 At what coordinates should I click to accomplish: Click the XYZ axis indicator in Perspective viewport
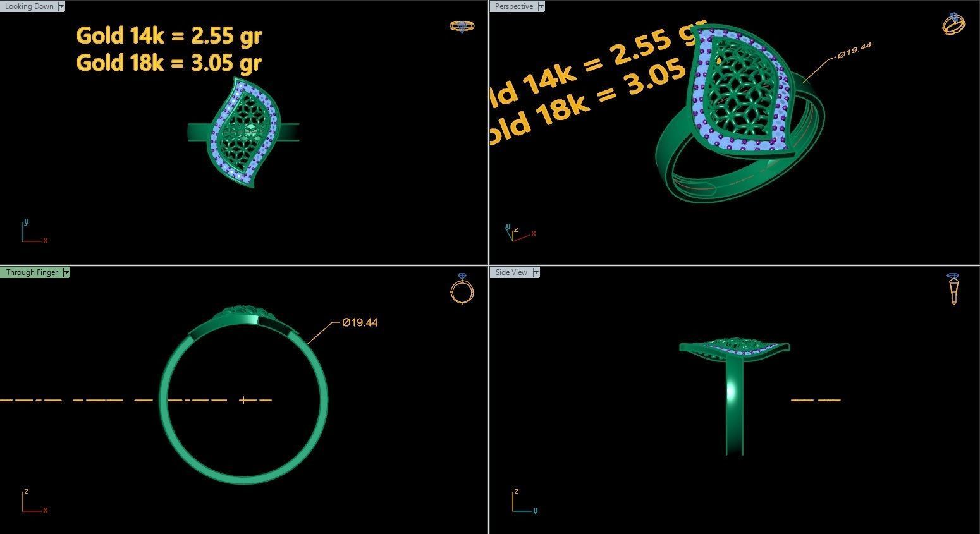(520, 233)
